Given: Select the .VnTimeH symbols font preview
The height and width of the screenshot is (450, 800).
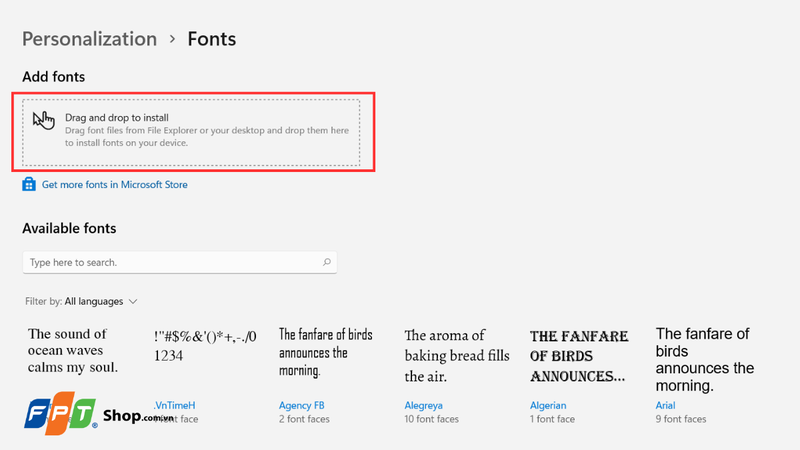Looking at the screenshot, I should pyautogui.click(x=205, y=346).
